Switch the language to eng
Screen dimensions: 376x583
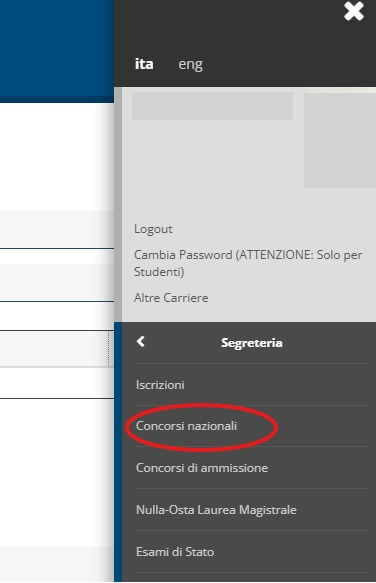click(x=190, y=64)
